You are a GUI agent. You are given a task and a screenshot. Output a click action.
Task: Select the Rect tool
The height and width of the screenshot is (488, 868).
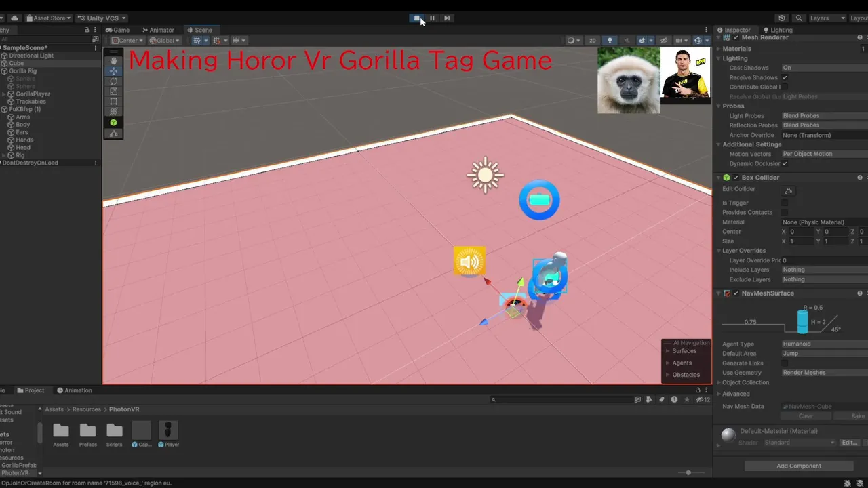point(113,102)
